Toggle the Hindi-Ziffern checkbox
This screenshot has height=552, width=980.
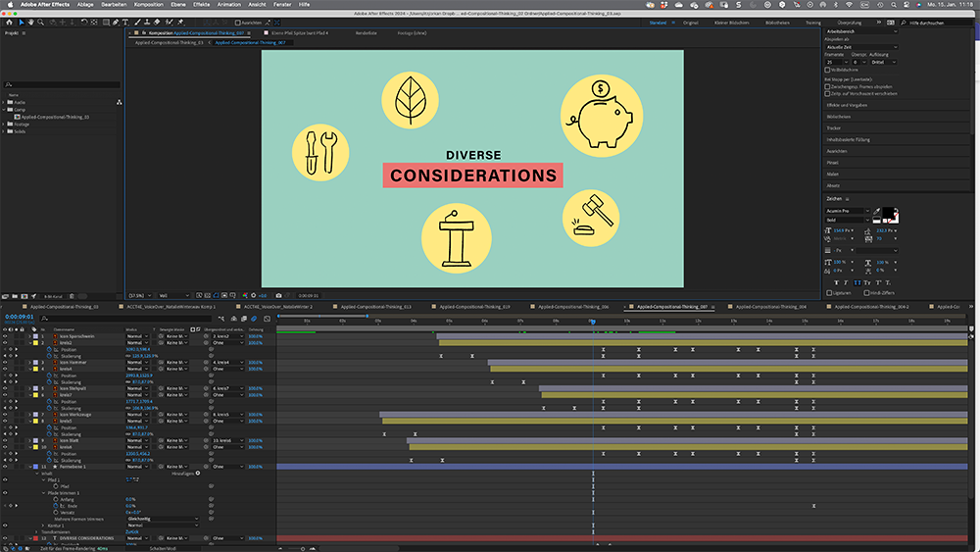867,293
